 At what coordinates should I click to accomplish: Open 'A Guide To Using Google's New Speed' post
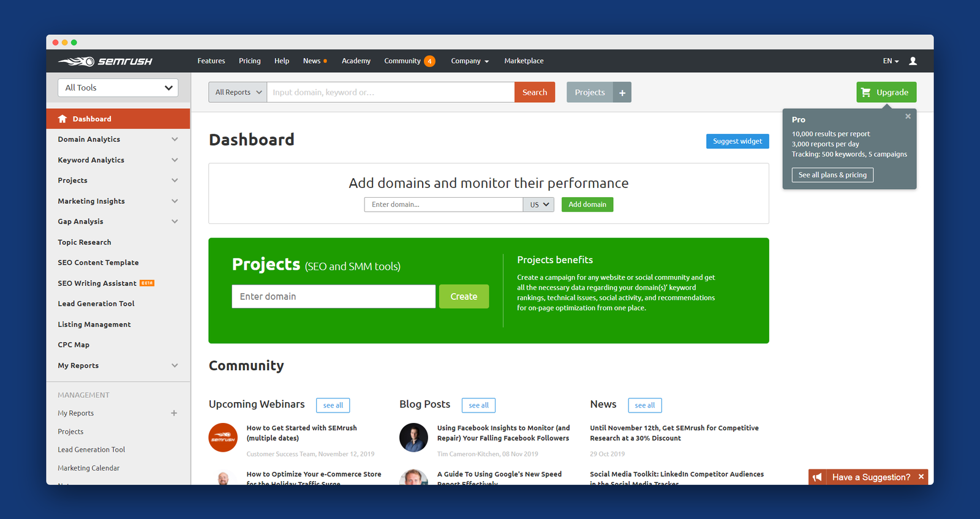click(499, 478)
